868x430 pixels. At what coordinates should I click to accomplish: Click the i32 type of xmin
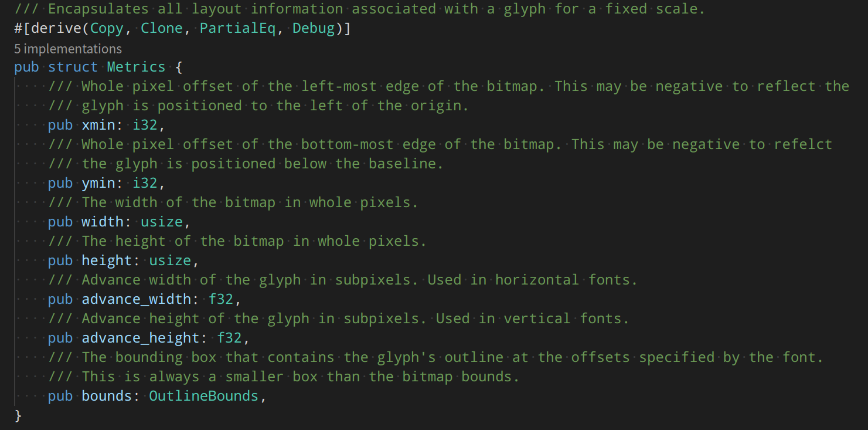tap(145, 125)
